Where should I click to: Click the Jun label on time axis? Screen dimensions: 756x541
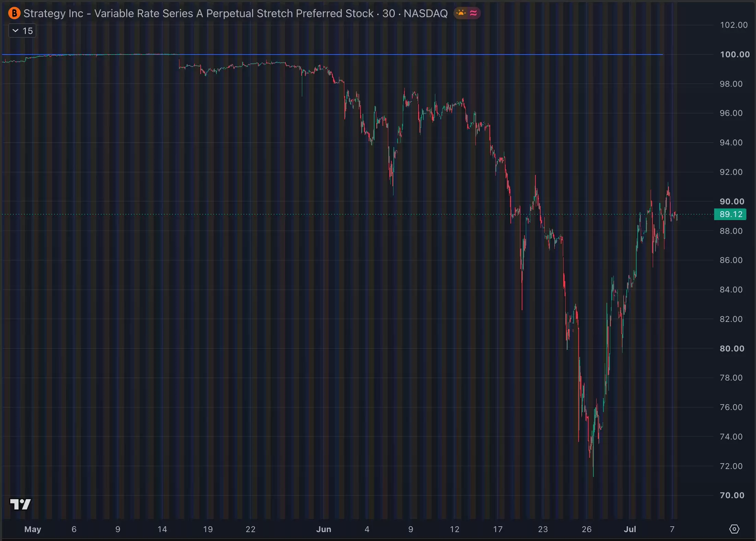tap(323, 529)
